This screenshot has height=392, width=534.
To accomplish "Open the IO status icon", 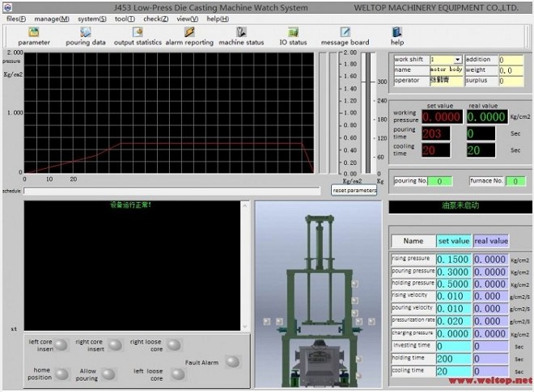I will (293, 32).
